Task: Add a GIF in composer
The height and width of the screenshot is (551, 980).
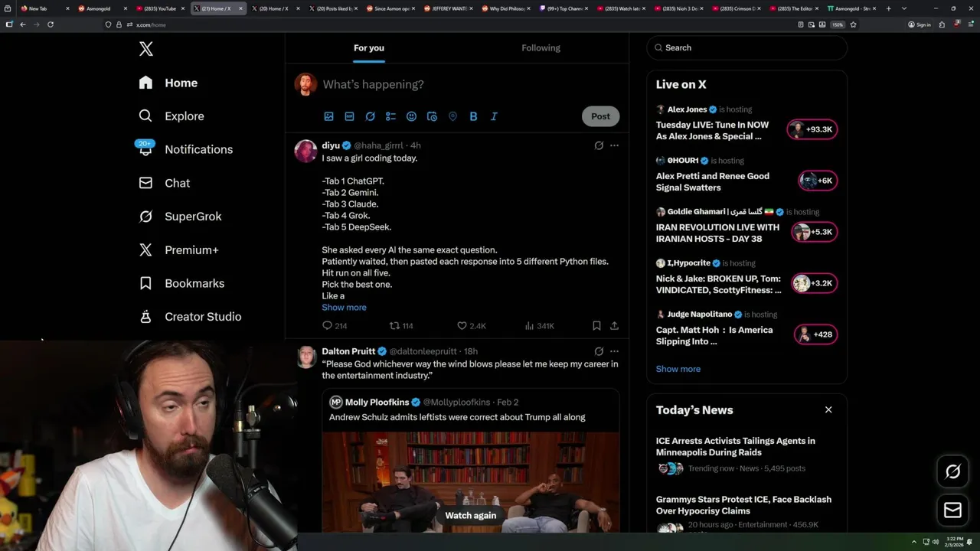Action: tap(349, 116)
